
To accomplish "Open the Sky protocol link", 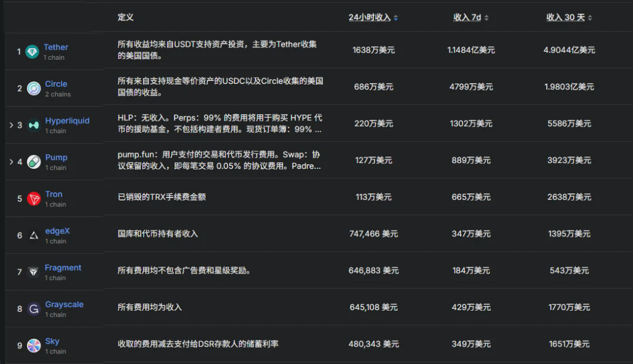I will point(53,341).
